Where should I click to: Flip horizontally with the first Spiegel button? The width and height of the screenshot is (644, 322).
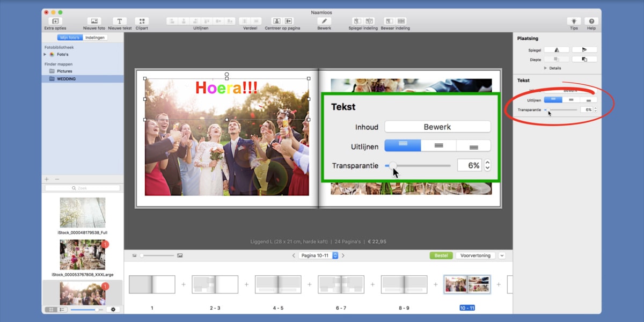(557, 50)
